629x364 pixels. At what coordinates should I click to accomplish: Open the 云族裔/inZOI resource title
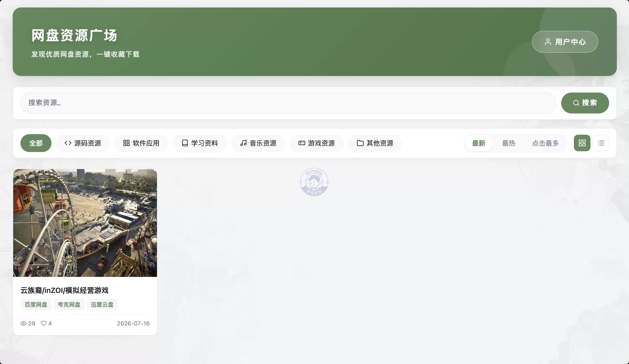pos(64,290)
